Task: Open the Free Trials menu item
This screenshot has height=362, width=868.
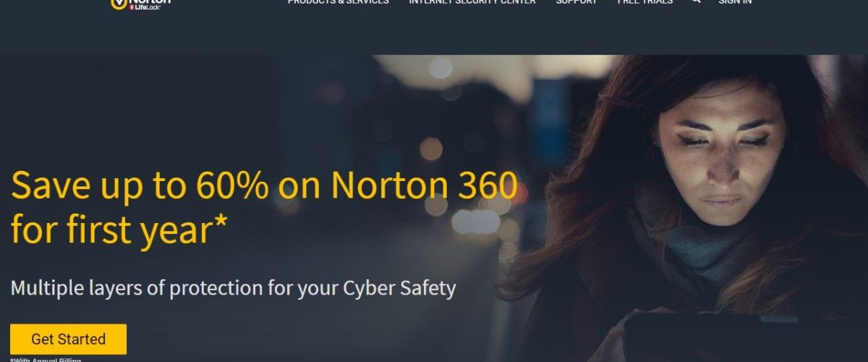Action: click(x=645, y=2)
